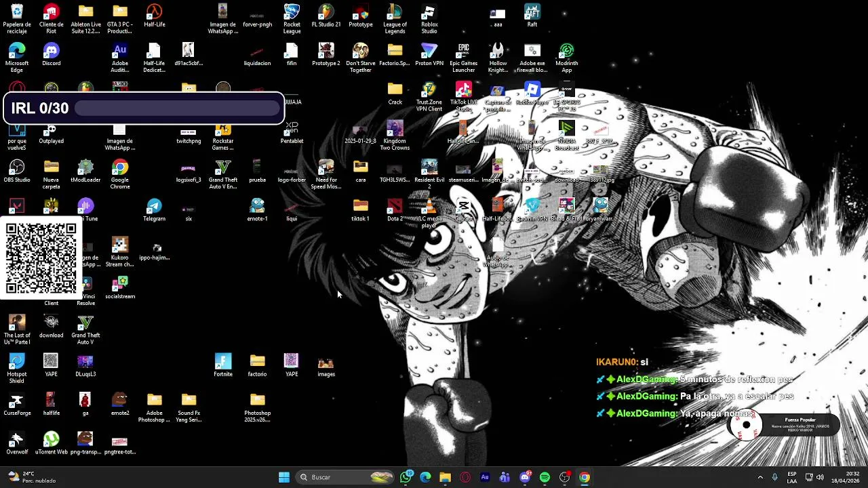Select the Half-Life desktop shortcut with the orange logo
Viewport: 868px width, 488px height.
(x=155, y=16)
